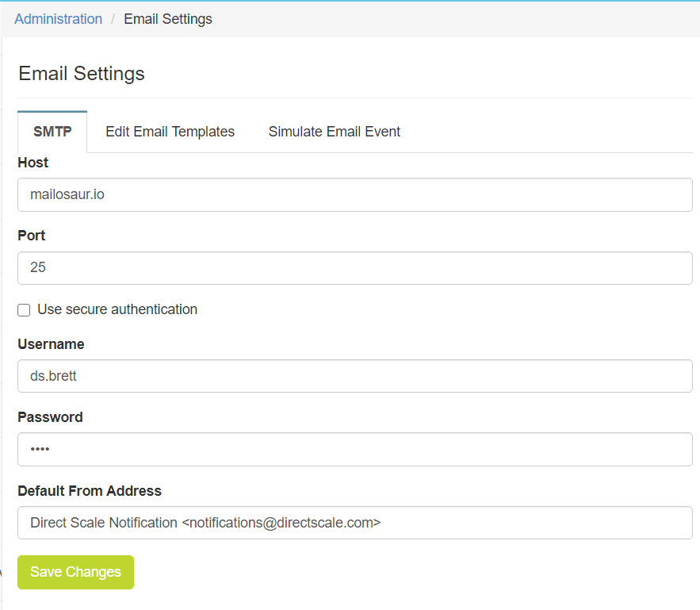This screenshot has width=700, height=610.
Task: Select the SMTP tab
Action: click(52, 132)
